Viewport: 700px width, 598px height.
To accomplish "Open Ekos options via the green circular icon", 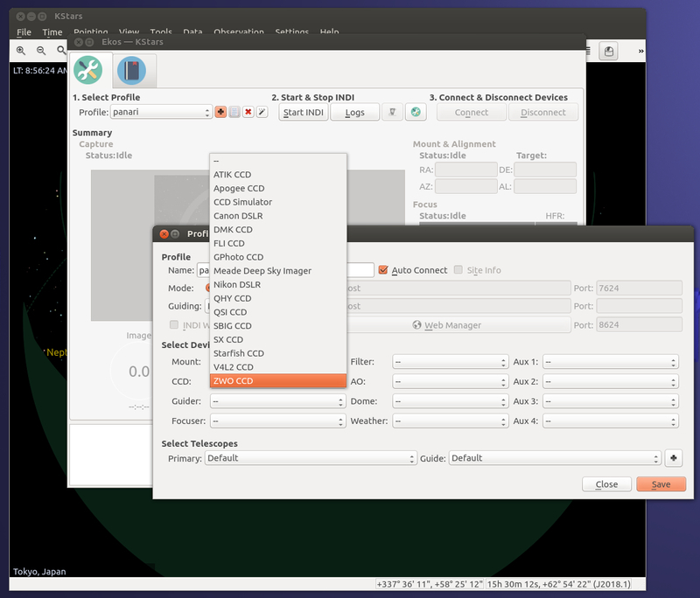I will [416, 112].
